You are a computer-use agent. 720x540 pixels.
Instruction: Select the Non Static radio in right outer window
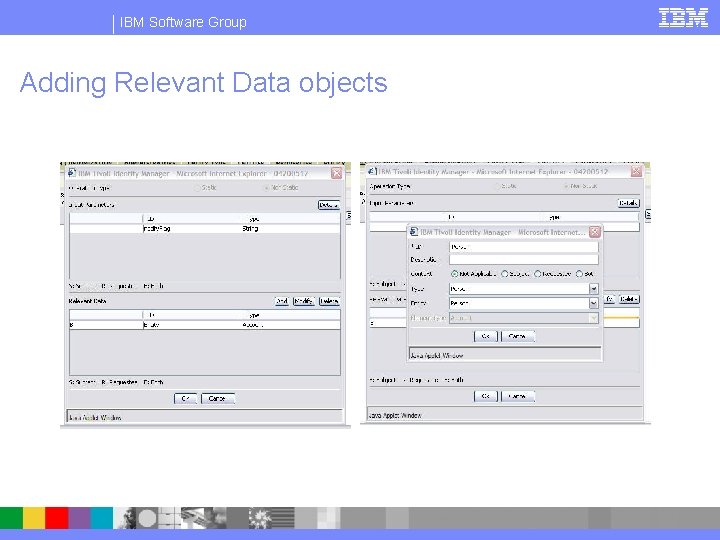565,186
